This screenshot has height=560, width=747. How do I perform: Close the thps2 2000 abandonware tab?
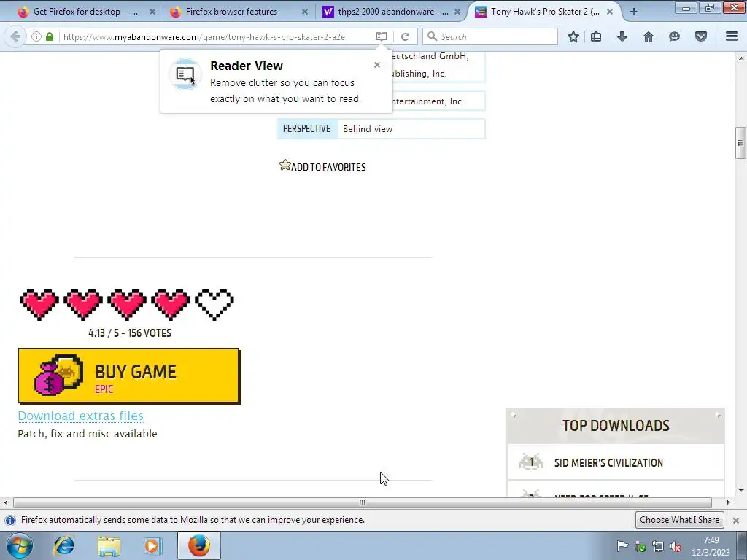(x=457, y=12)
